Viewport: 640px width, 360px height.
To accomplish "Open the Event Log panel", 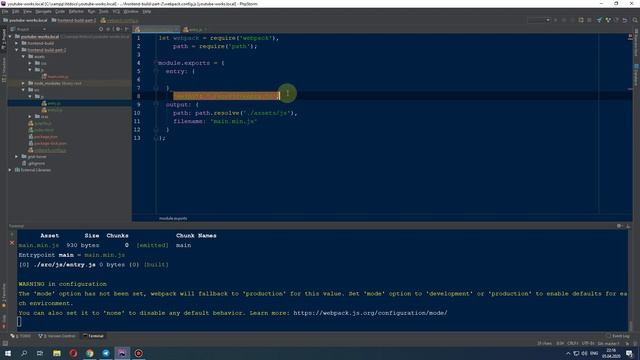I will [x=618, y=336].
